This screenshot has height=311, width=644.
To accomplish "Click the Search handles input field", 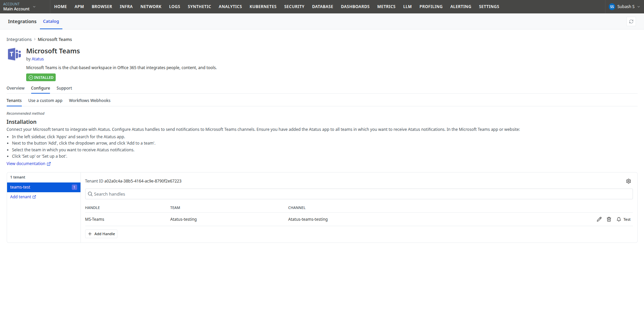I will click(x=359, y=194).
